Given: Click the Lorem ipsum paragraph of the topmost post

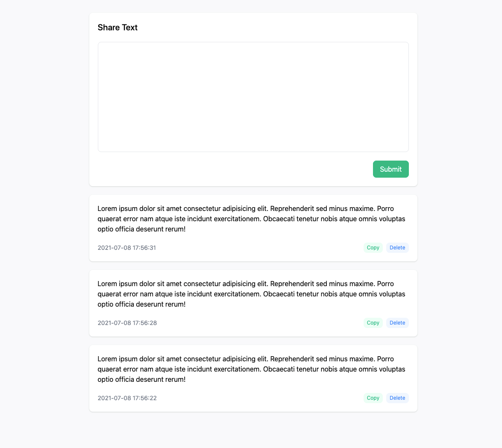Looking at the screenshot, I should point(251,219).
